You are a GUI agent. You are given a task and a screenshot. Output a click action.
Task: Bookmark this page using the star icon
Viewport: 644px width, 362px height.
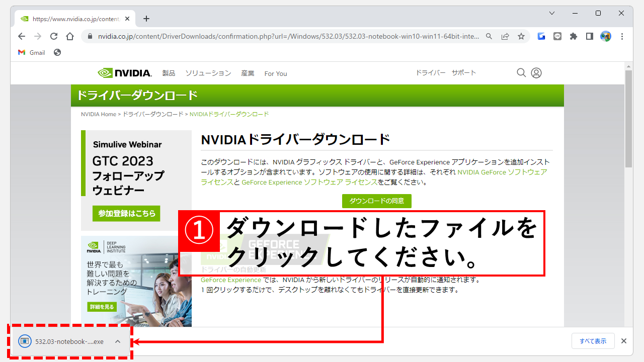tap(521, 36)
